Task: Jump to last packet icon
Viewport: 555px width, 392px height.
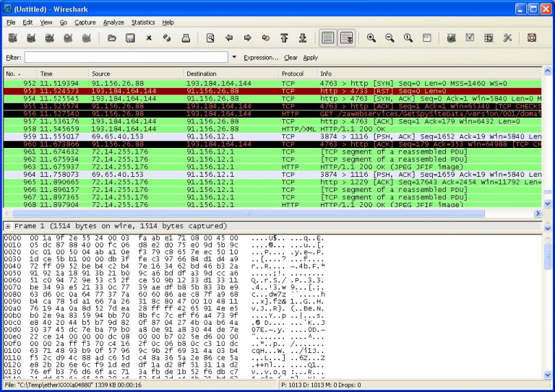Action: click(x=303, y=38)
